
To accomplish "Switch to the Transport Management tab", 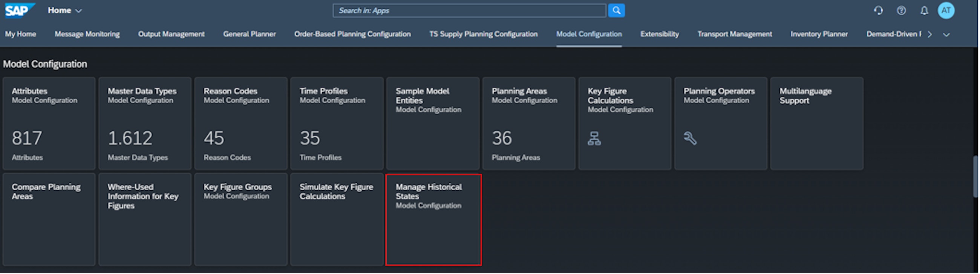I will [x=735, y=34].
